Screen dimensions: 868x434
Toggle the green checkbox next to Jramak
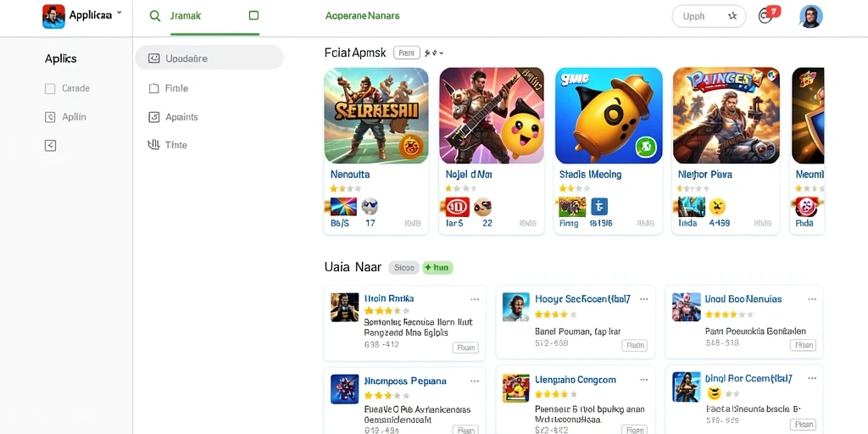253,15
